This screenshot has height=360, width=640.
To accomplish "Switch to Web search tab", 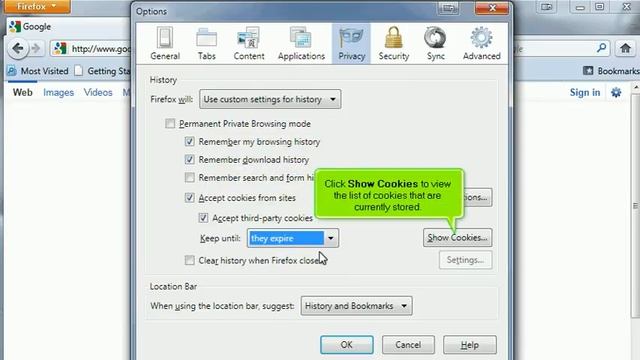I will click(x=22, y=92).
